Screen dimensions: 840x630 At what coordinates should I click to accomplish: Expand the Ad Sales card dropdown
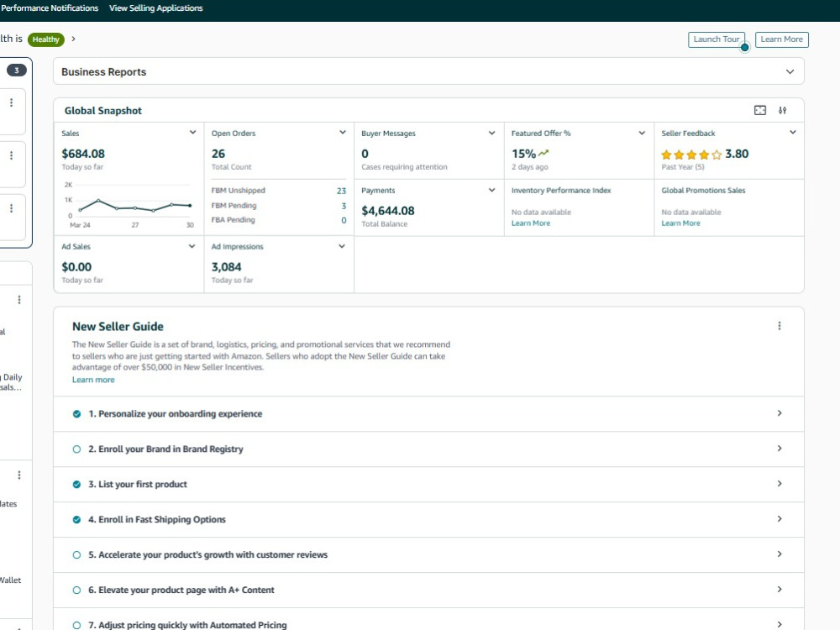click(x=192, y=246)
